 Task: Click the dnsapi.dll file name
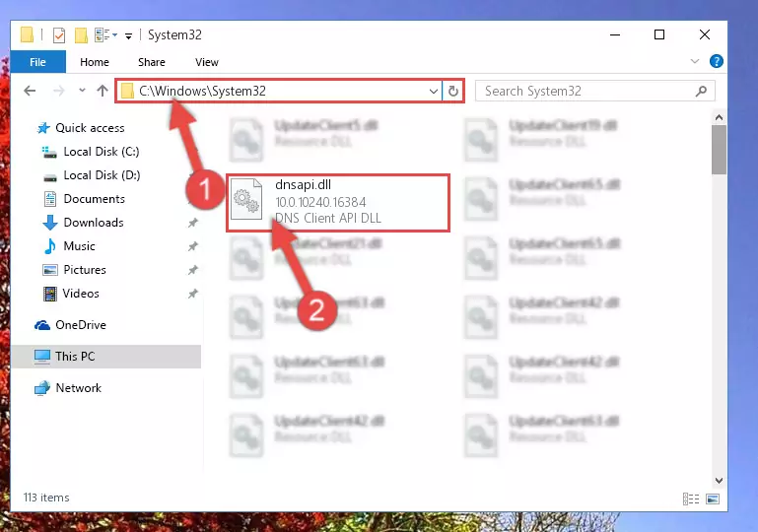pos(304,185)
